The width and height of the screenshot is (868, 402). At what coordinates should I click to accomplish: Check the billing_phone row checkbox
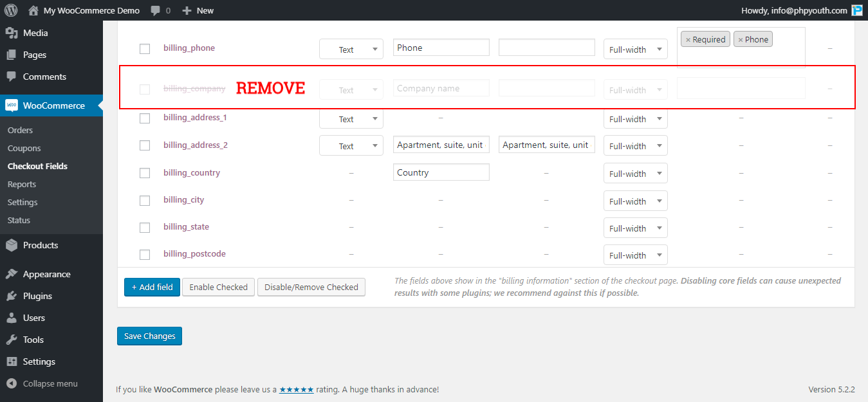pyautogui.click(x=144, y=48)
